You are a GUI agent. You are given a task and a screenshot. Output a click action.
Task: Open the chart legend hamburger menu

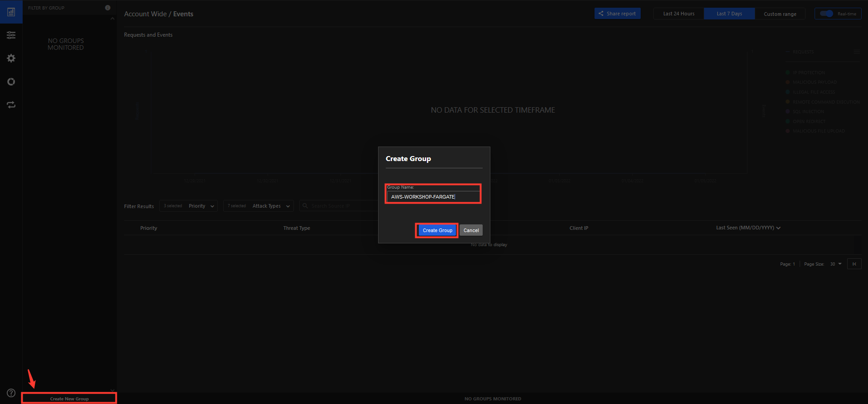coord(856,52)
